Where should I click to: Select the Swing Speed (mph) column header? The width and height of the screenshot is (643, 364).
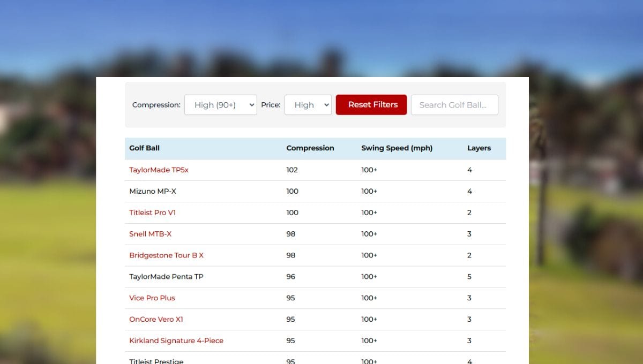pos(397,148)
